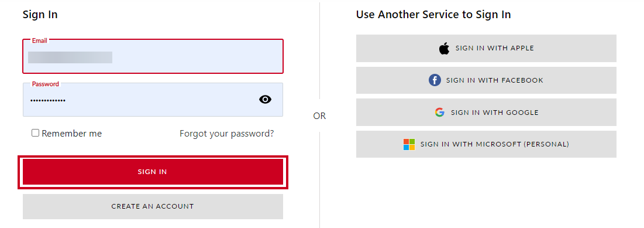Show password using the eye icon
Screen dimensions: 644x228
click(266, 99)
